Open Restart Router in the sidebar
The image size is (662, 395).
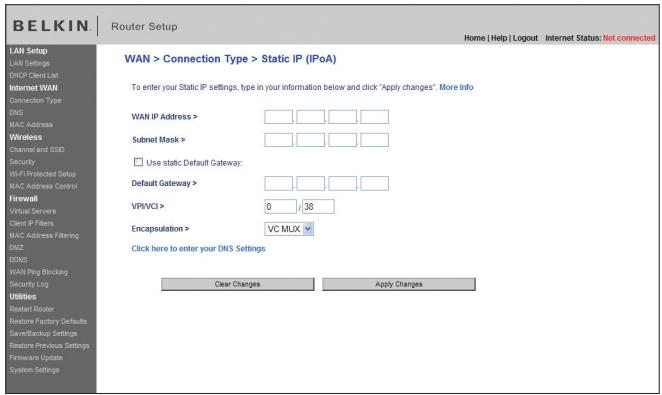[x=32, y=309]
